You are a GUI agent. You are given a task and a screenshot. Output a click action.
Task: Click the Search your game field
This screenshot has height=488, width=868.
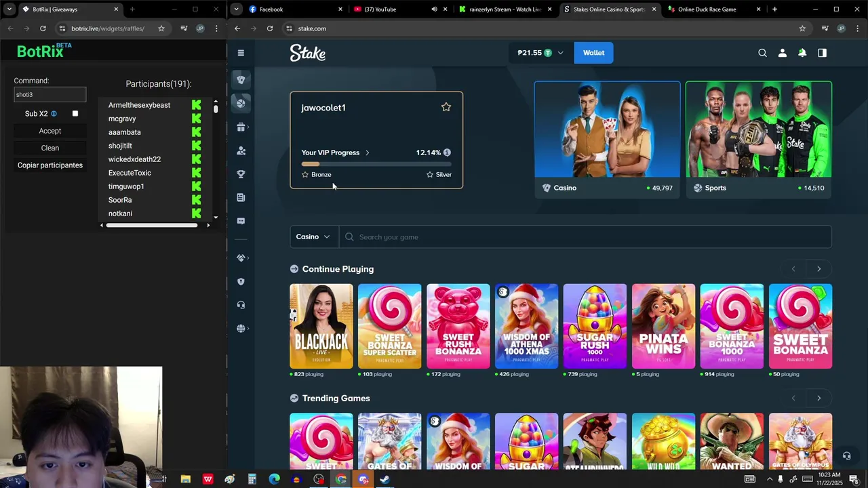(x=585, y=237)
